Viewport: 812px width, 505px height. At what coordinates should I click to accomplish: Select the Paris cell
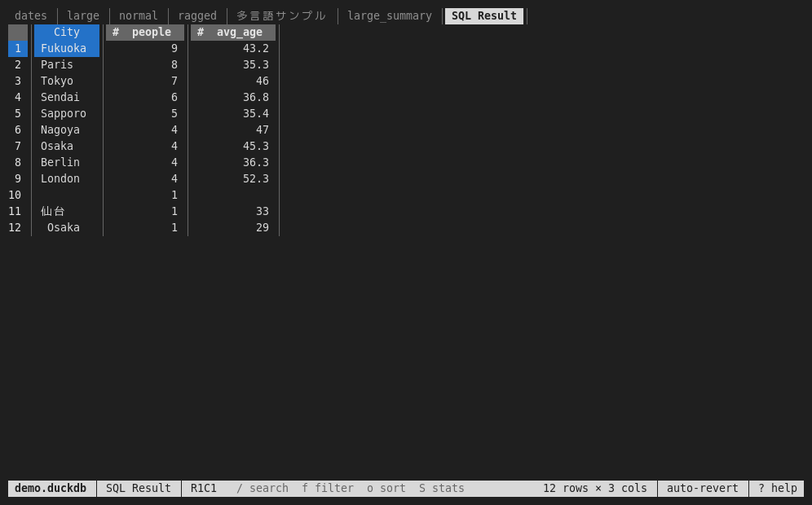point(67,64)
